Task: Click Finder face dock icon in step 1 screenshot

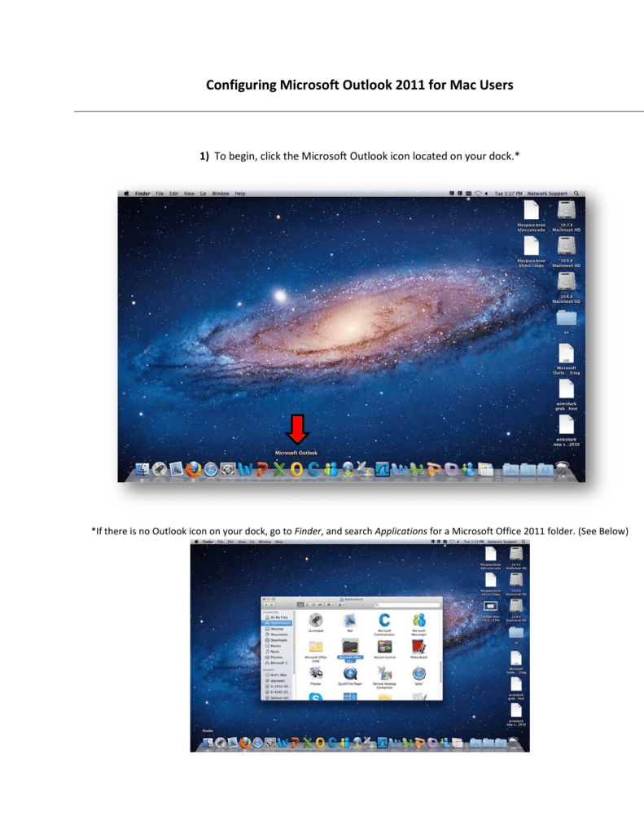Action: point(142,469)
